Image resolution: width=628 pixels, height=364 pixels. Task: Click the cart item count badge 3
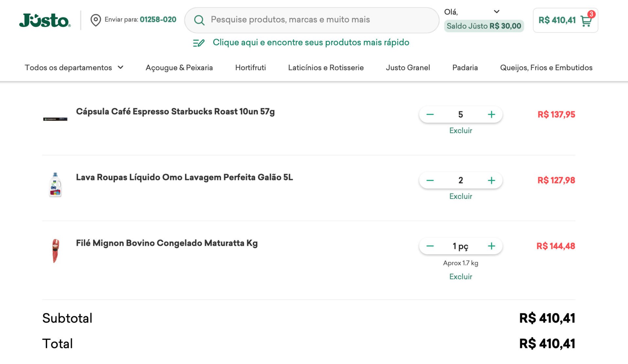coord(591,14)
